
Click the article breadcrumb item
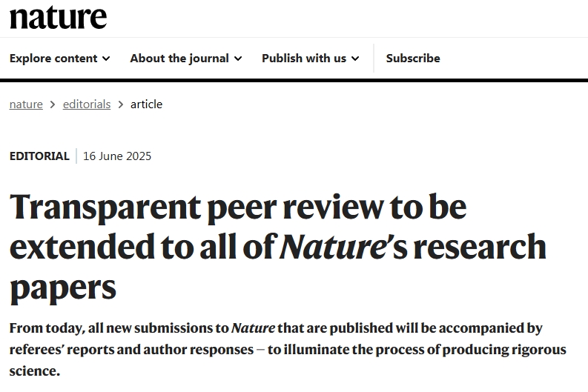coord(146,104)
